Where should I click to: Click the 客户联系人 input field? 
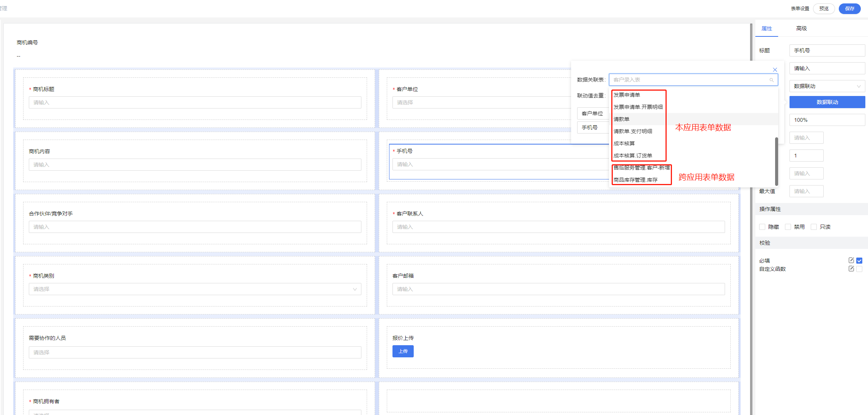[559, 227]
